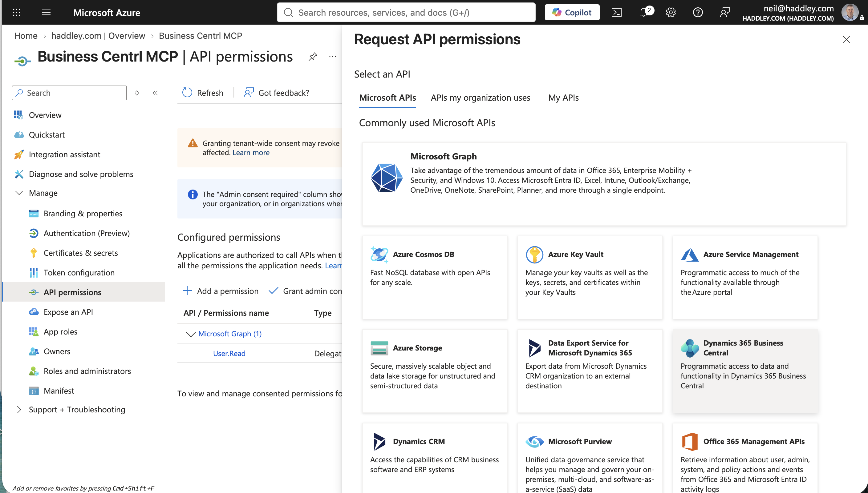Image resolution: width=868 pixels, height=493 pixels.
Task: Open Branding & properties
Action: coord(83,214)
